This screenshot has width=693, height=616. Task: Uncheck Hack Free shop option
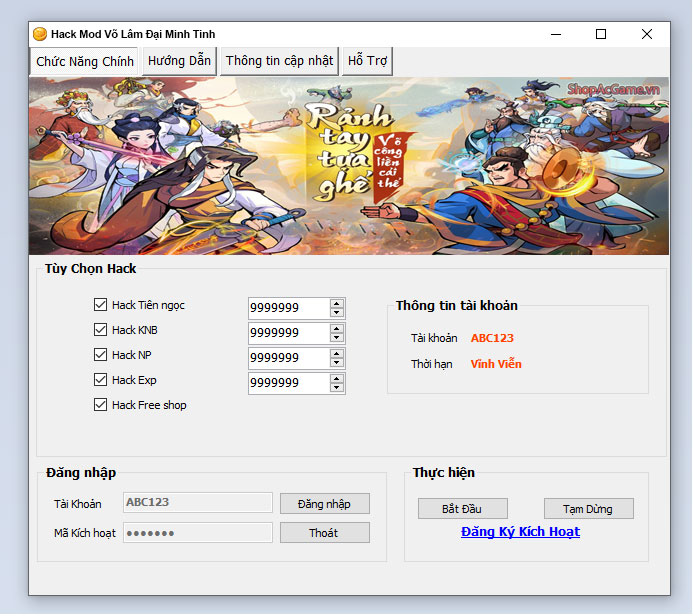(x=100, y=405)
